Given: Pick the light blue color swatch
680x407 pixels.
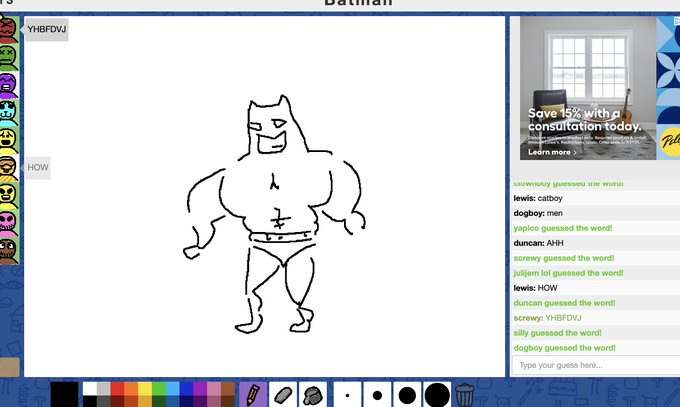Looking at the screenshot, I should (x=173, y=388).
